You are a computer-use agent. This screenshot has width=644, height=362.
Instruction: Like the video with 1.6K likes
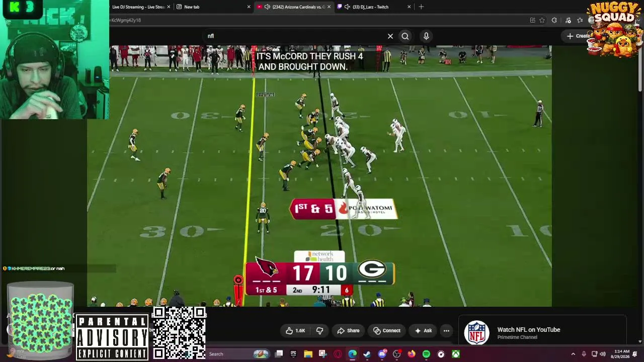point(295,331)
